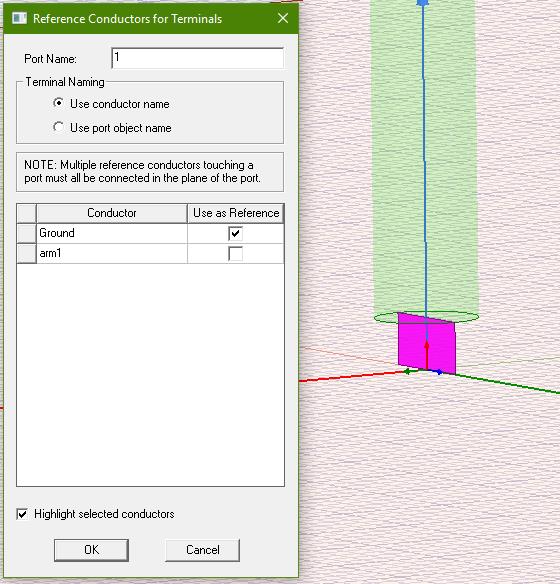Click the Cancel button
This screenshot has height=584, width=560.
click(x=203, y=550)
